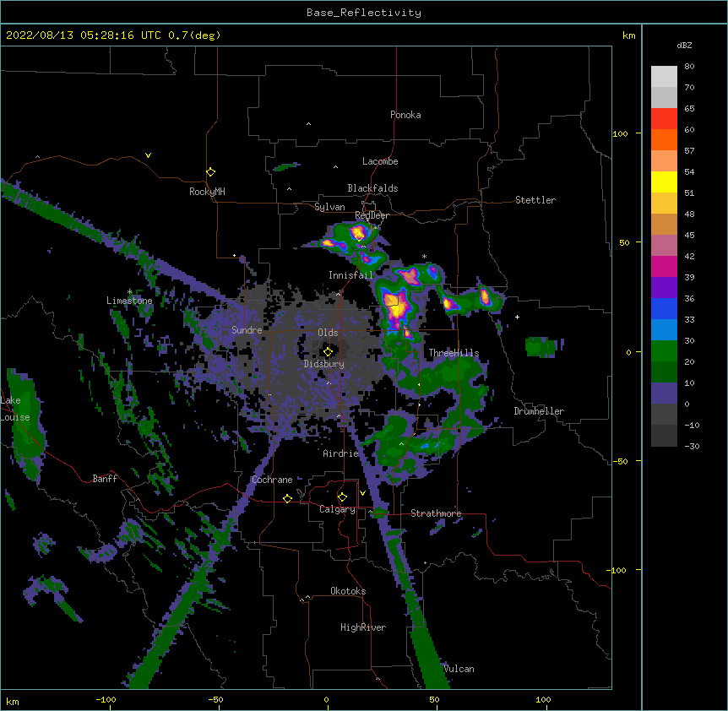The width and height of the screenshot is (728, 711).
Task: Click the yellow V marker in the northwest
Action: pos(148,155)
